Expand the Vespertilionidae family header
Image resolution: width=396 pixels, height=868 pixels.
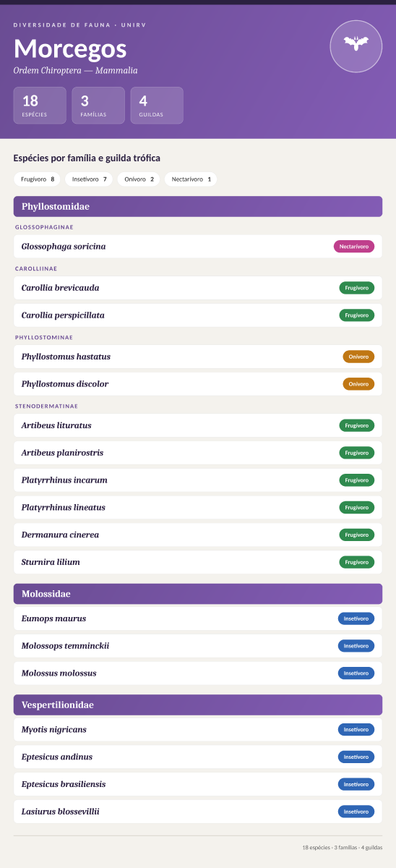point(198,705)
